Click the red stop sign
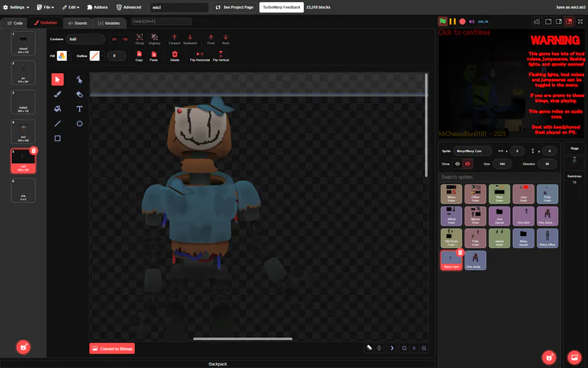The image size is (588, 368). click(x=463, y=22)
